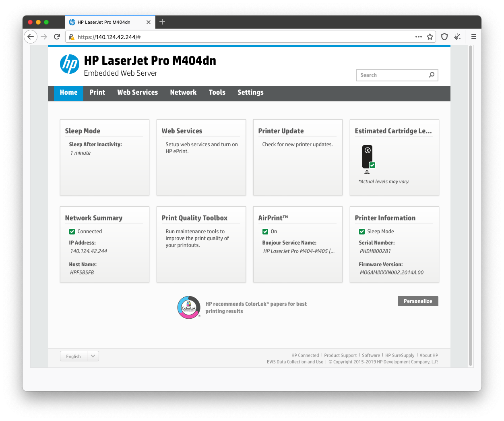
Task: Open the Software footer link
Action: tap(371, 355)
